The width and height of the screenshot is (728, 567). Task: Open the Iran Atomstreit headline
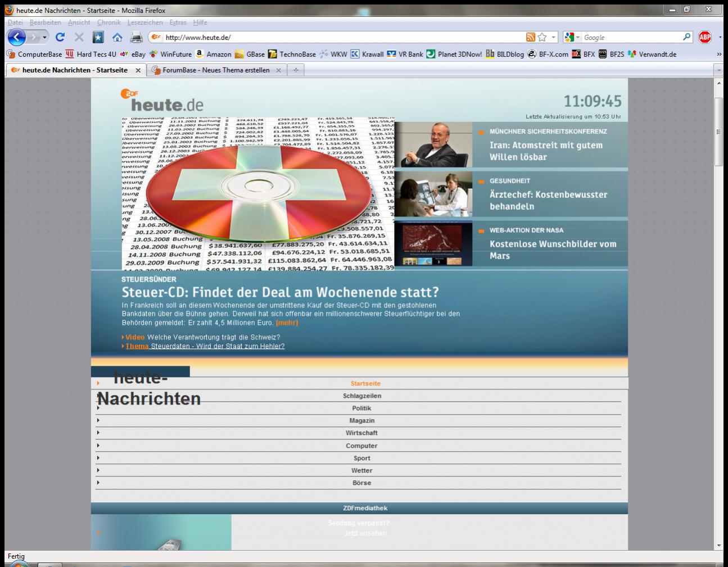pyautogui.click(x=546, y=151)
